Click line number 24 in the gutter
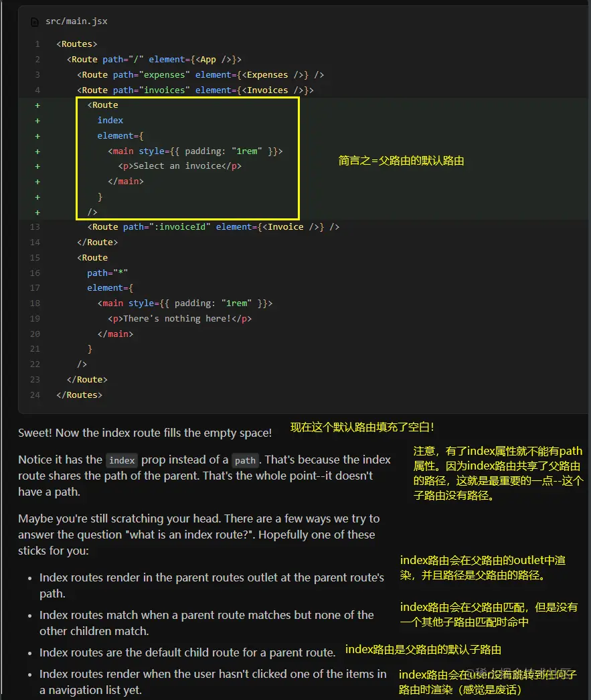 [x=35, y=395]
